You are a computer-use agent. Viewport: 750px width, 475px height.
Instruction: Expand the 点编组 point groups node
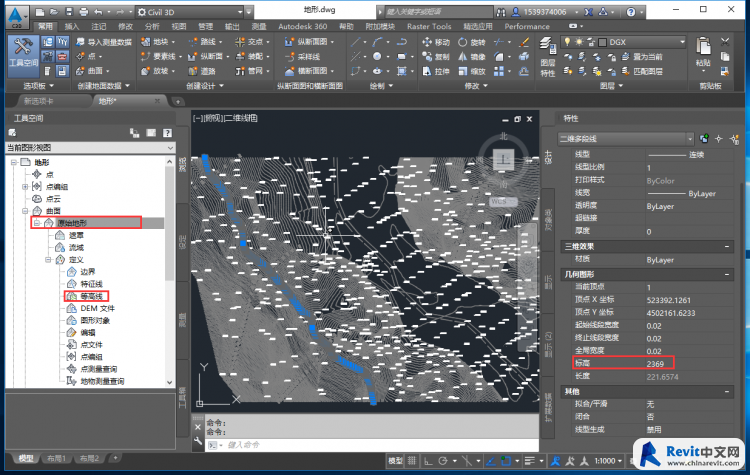[x=25, y=187]
